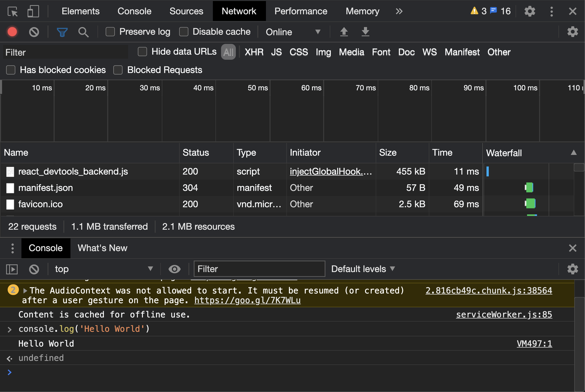Image resolution: width=585 pixels, height=392 pixels.
Task: Enable the filter icon in Network panel
Action: coord(62,31)
